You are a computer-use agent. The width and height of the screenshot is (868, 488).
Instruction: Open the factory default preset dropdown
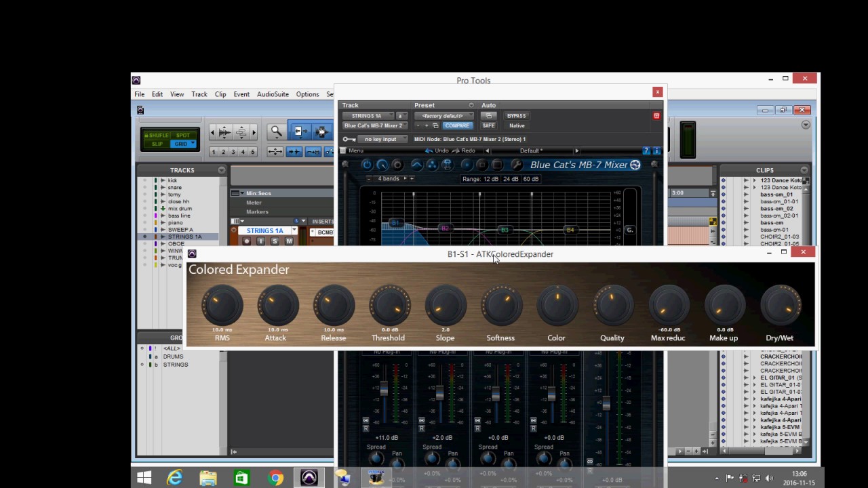[443, 116]
